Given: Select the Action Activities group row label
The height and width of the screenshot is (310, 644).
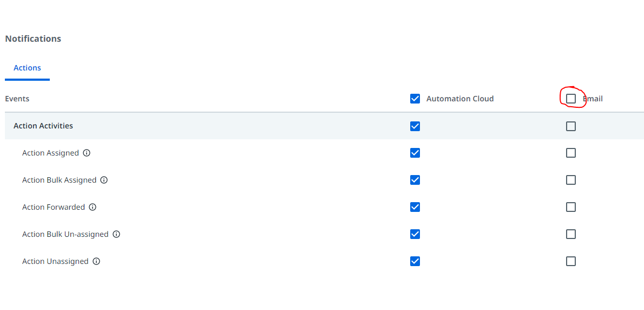Looking at the screenshot, I should click(43, 126).
